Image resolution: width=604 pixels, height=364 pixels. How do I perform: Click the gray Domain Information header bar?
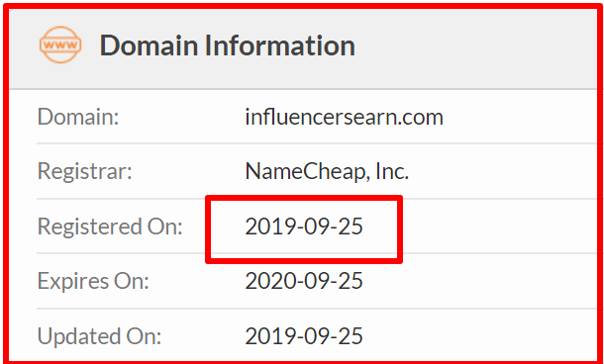click(304, 48)
